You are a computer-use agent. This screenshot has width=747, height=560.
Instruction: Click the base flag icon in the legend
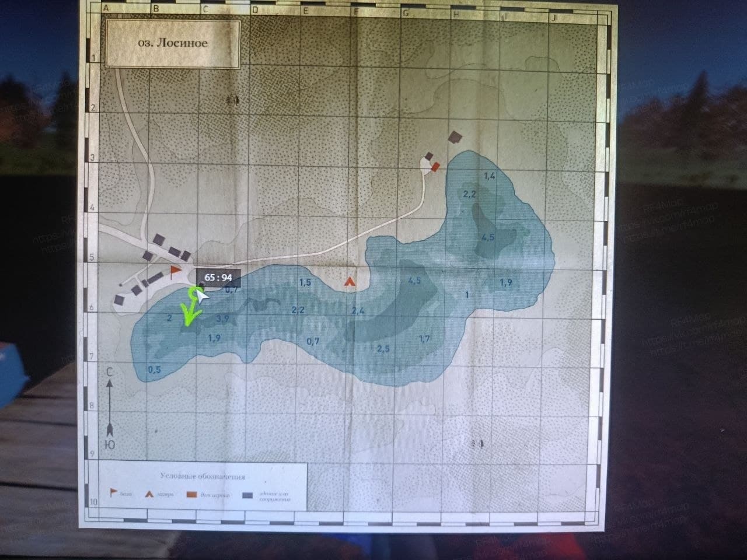pyautogui.click(x=113, y=494)
